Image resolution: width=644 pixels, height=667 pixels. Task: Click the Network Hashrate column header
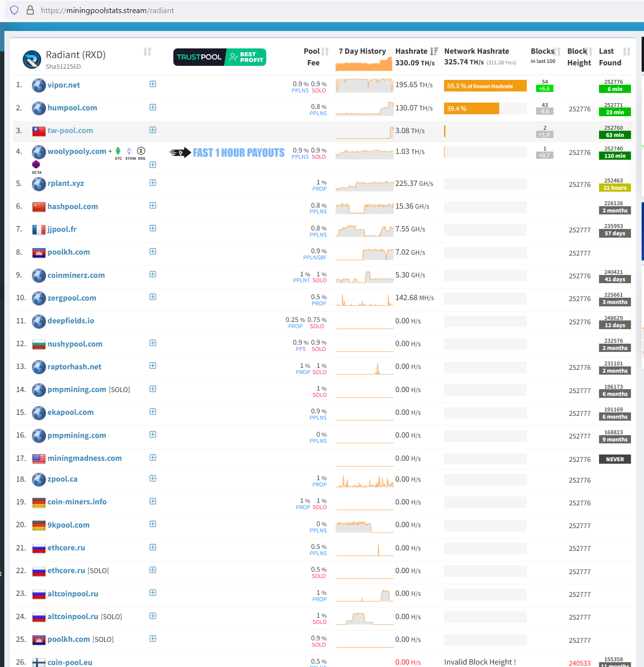tap(476, 51)
